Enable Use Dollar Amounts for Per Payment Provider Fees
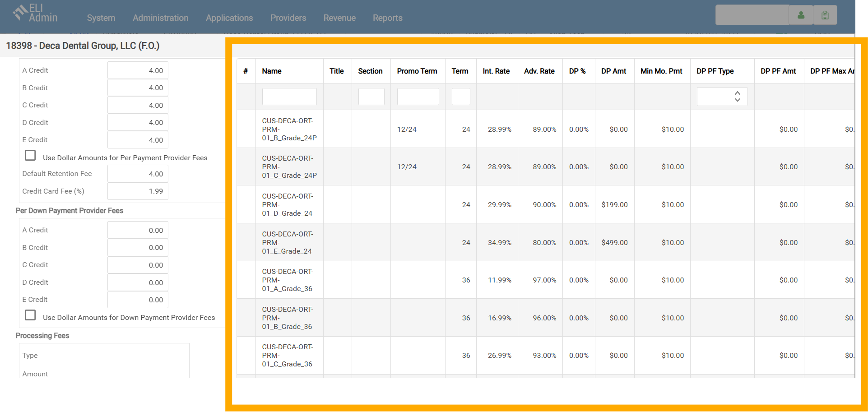The height and width of the screenshot is (412, 868). (x=30, y=156)
